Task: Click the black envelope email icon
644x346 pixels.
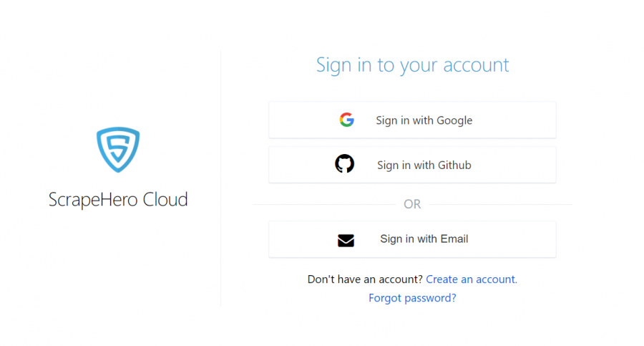Action: coord(346,240)
